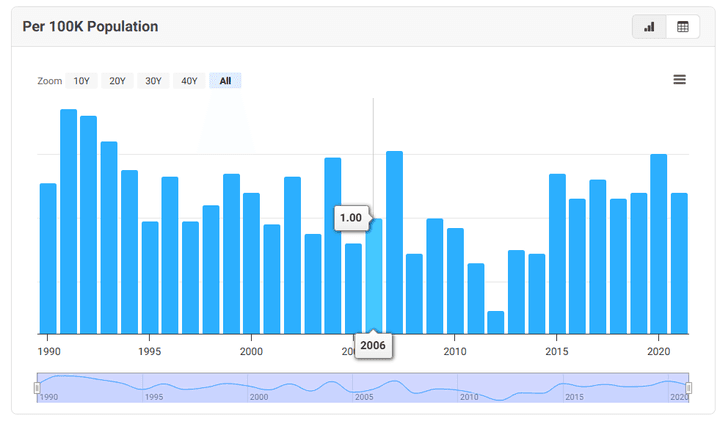Click the navigator timeline near 1995

[152, 387]
